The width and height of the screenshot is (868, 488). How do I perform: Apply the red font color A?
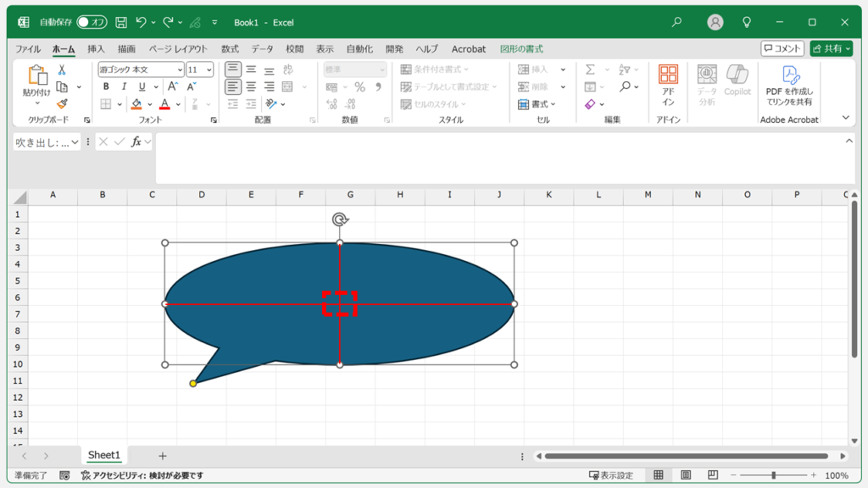point(164,104)
